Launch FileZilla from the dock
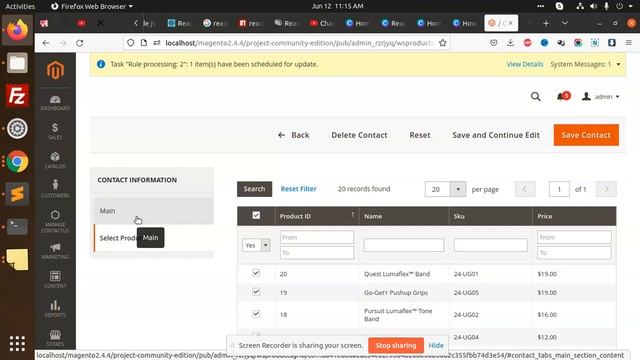Viewport: 640px width, 360px height. pyautogui.click(x=17, y=96)
